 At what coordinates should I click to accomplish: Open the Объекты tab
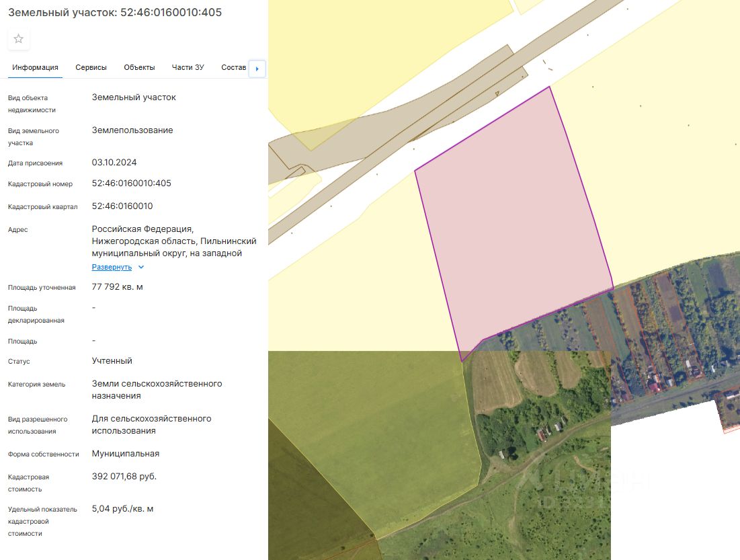139,67
